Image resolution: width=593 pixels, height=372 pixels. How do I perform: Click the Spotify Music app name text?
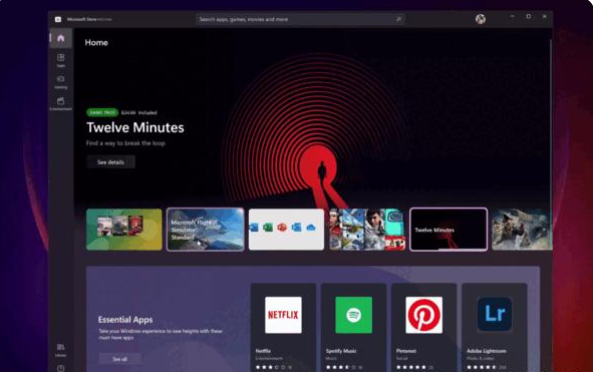click(341, 351)
